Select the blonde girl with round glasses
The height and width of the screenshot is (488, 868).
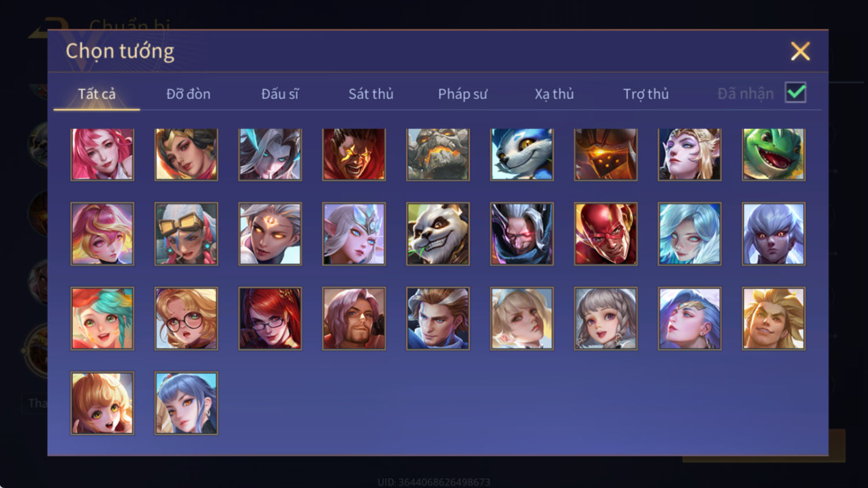click(x=186, y=318)
